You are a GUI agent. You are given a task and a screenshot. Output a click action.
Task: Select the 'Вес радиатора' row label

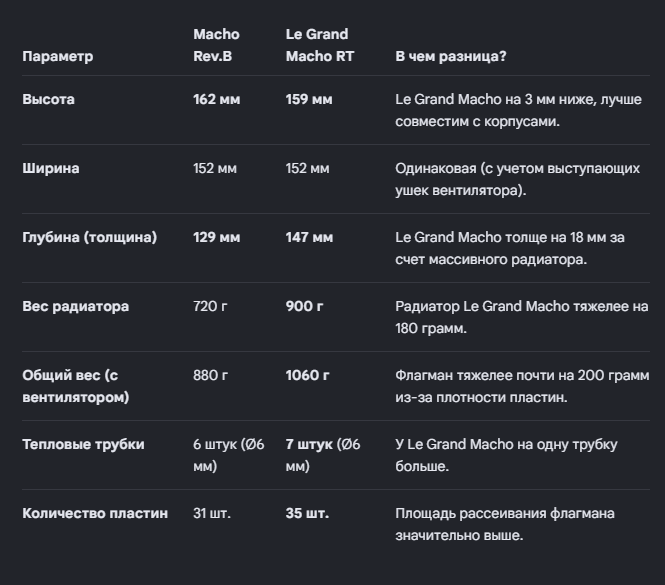pos(75,306)
